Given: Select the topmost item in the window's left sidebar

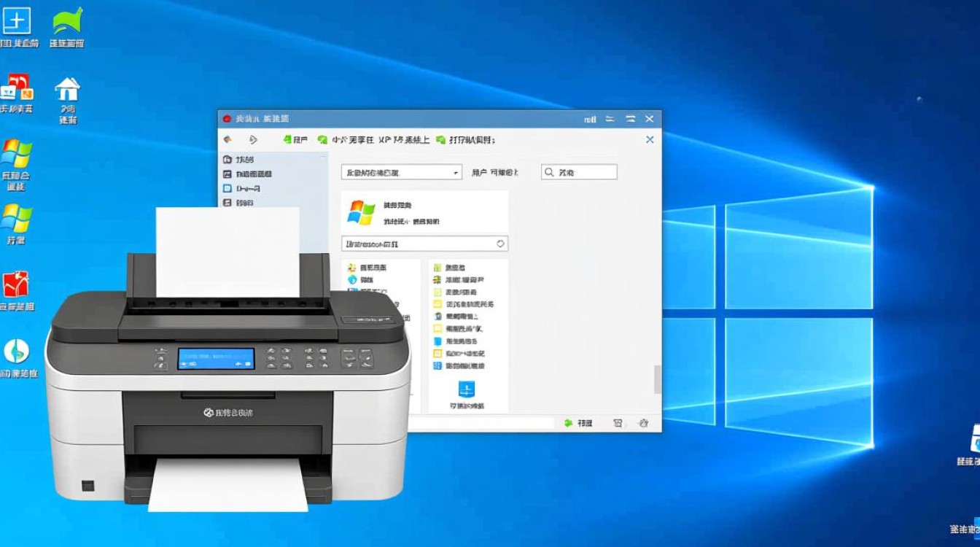Looking at the screenshot, I should click(240, 160).
